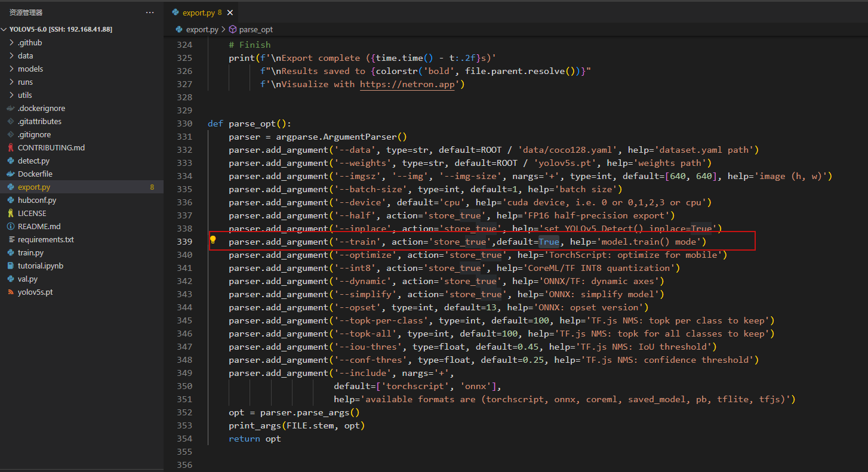Viewport: 868px width, 472px height.
Task: Click 'return opt' on line 354
Action: [254, 439]
